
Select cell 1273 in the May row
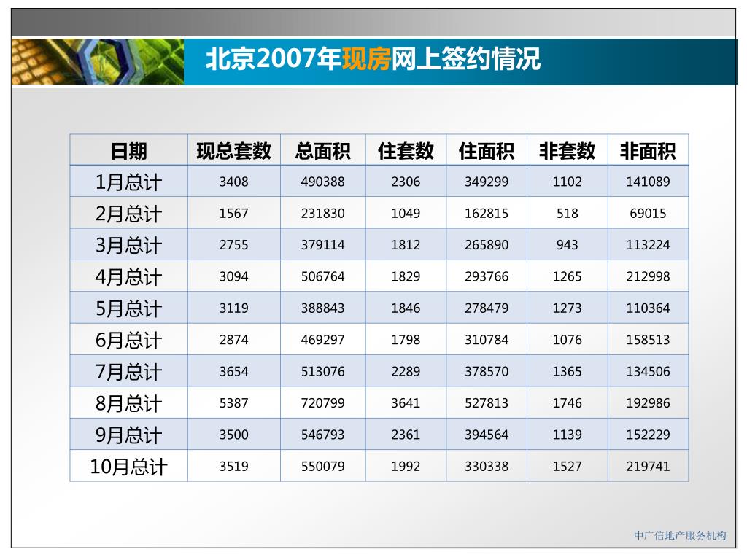[x=568, y=308]
